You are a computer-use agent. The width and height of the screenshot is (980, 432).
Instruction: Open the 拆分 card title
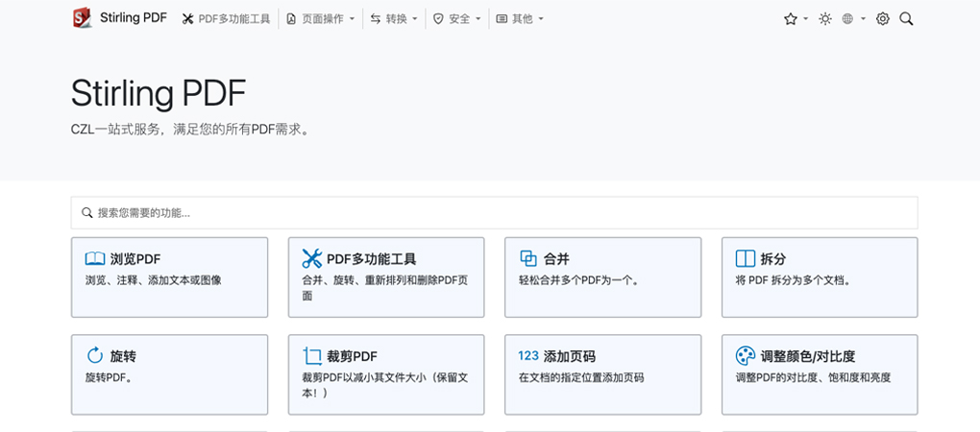[x=773, y=259]
